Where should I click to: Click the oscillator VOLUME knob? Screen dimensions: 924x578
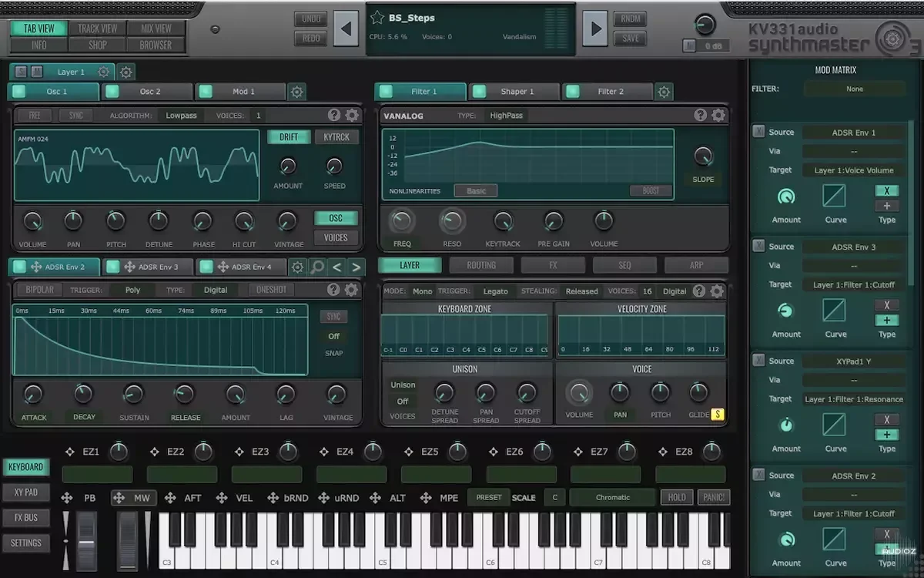32,222
